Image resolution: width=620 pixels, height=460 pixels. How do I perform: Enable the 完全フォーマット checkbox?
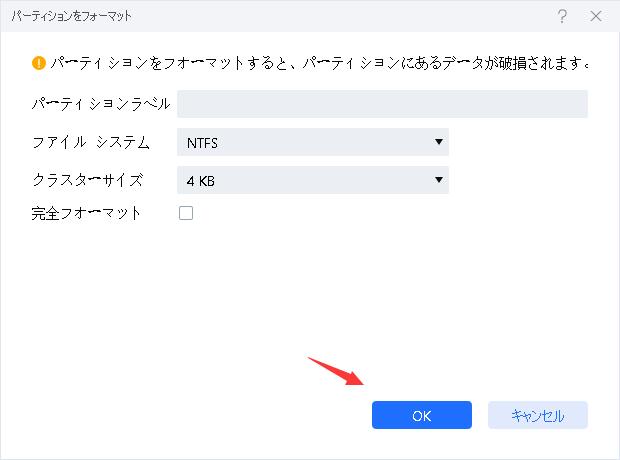(x=186, y=213)
